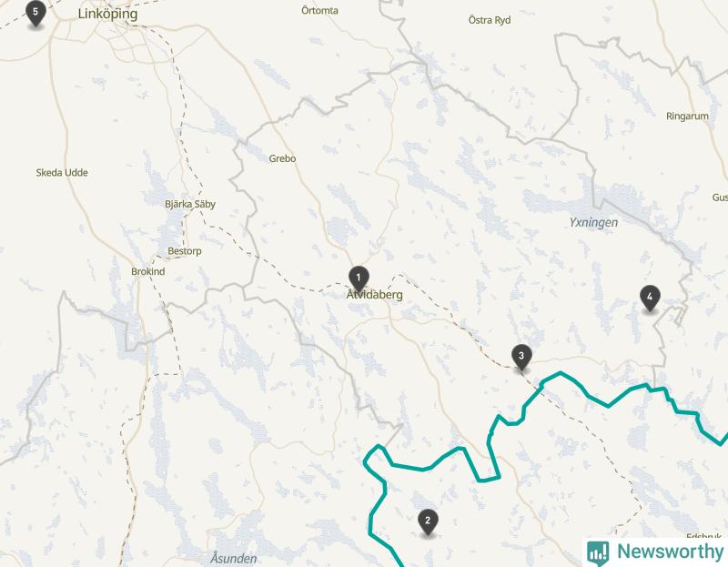This screenshot has width=728, height=567.
Task: Click map marker number 1 at Åtvidaberg
Action: 359,278
